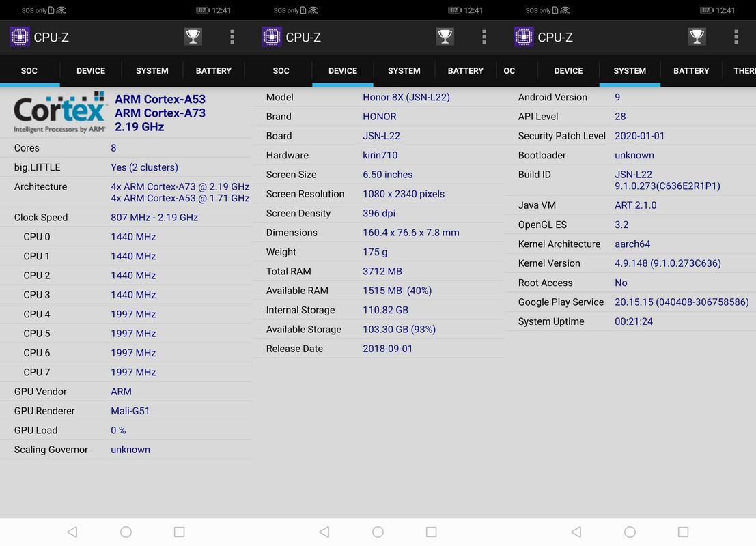Tap CPU-Z app icon in middle screen
Screen dimensions: 756x546
(271, 37)
